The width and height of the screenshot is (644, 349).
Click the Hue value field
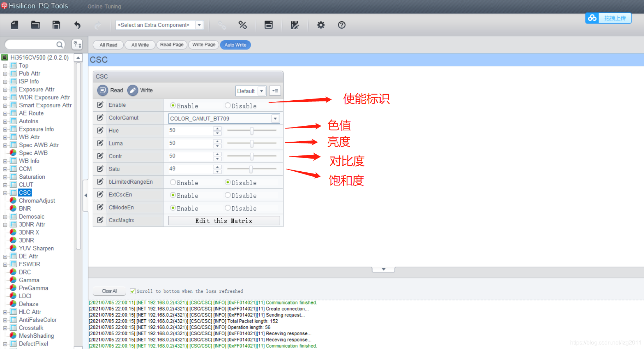click(x=190, y=130)
